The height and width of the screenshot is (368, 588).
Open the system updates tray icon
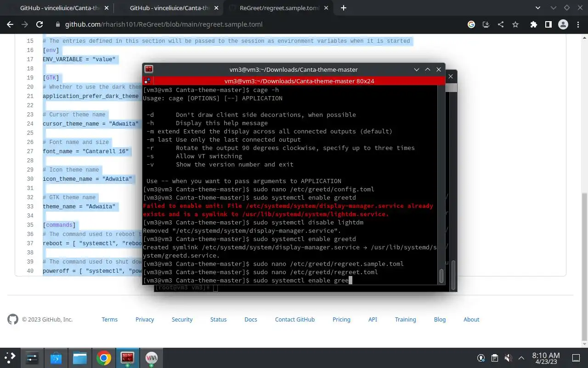pos(481,358)
